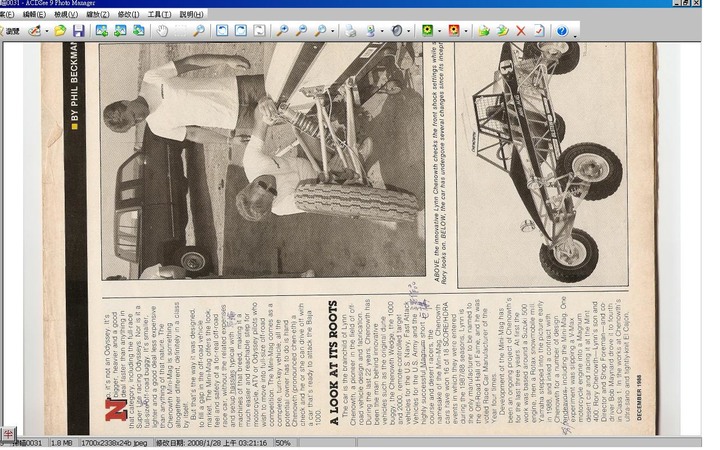Select the dotted rectangle selection tool
Screen dimensions: 720x450
[x=180, y=31]
